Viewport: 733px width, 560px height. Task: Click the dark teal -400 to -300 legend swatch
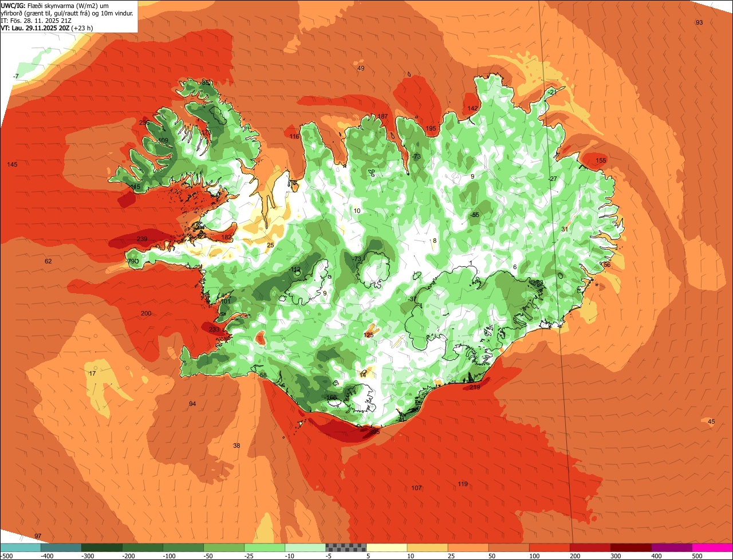tap(61, 547)
